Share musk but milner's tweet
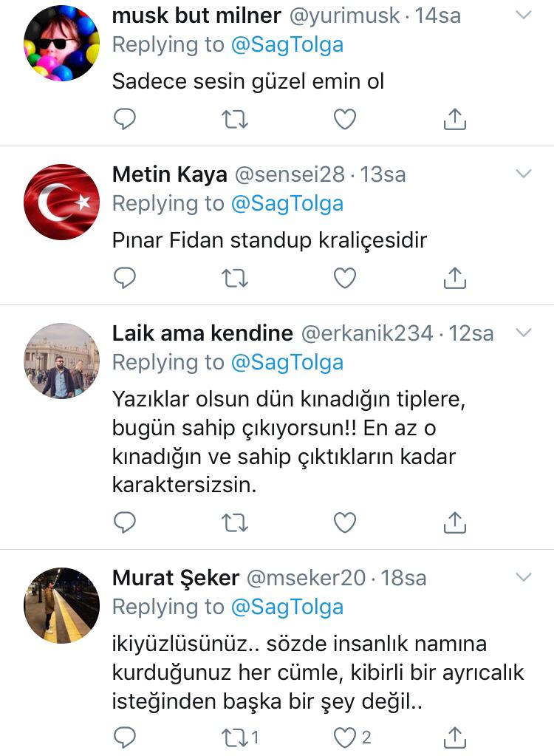This screenshot has height=756, width=554. coord(455,118)
